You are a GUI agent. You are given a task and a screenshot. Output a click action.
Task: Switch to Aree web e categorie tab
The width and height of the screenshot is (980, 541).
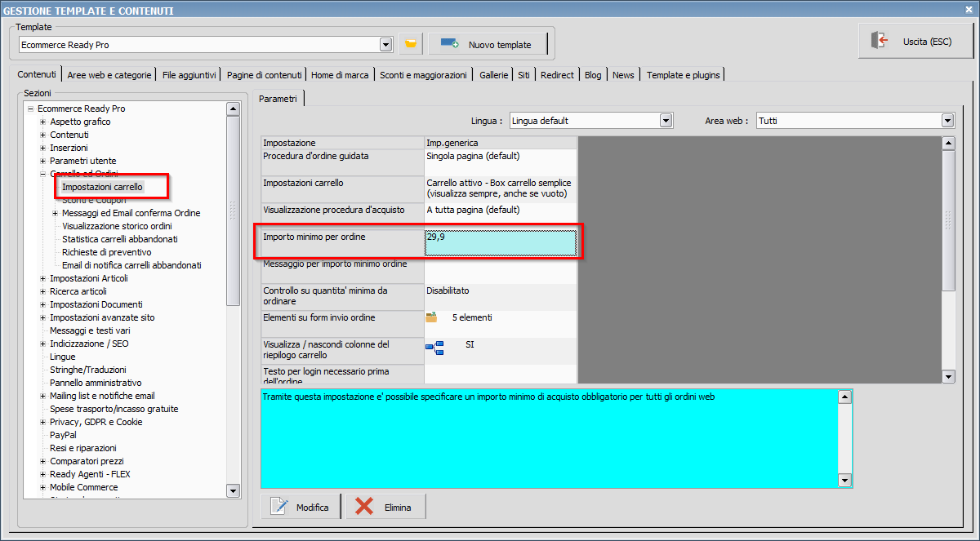coord(109,75)
